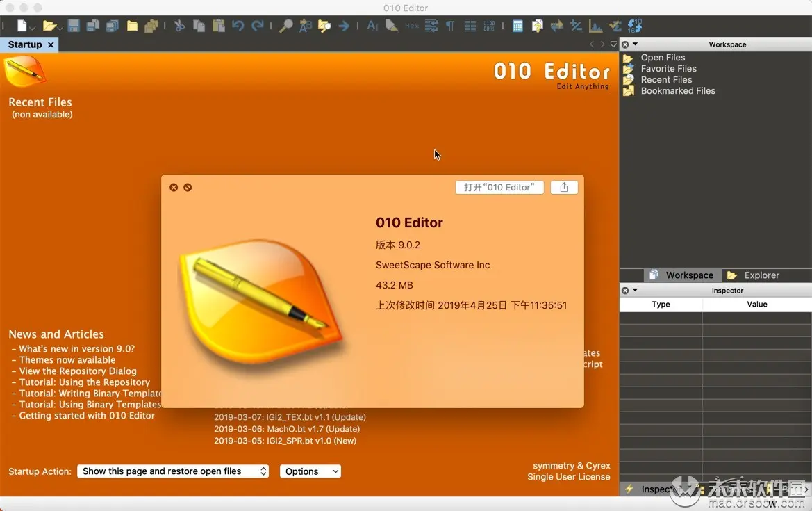The height and width of the screenshot is (511, 812).
Task: Open the Histogram chart tool icon
Action: pos(595,26)
